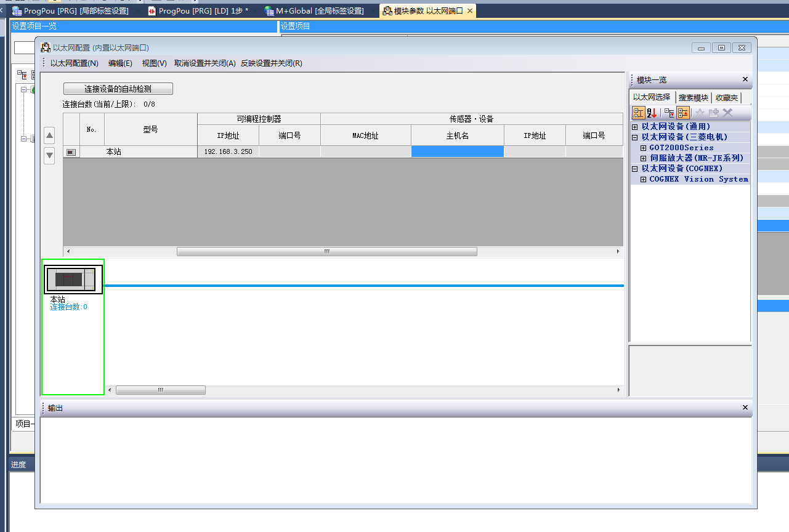This screenshot has height=532, width=789.
Task: Click the collapse all tree nodes icon
Action: click(x=683, y=113)
